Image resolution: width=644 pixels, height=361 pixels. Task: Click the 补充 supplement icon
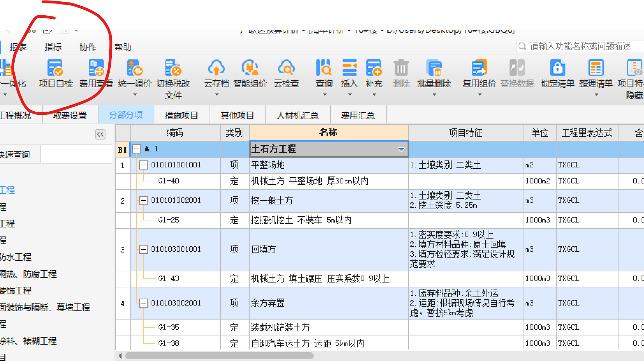click(x=374, y=68)
